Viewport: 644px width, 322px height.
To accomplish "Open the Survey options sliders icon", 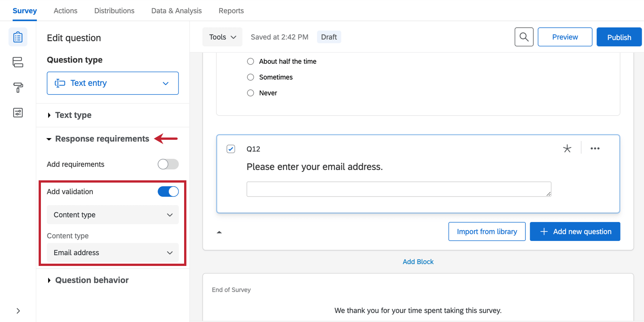I will 18,113.
